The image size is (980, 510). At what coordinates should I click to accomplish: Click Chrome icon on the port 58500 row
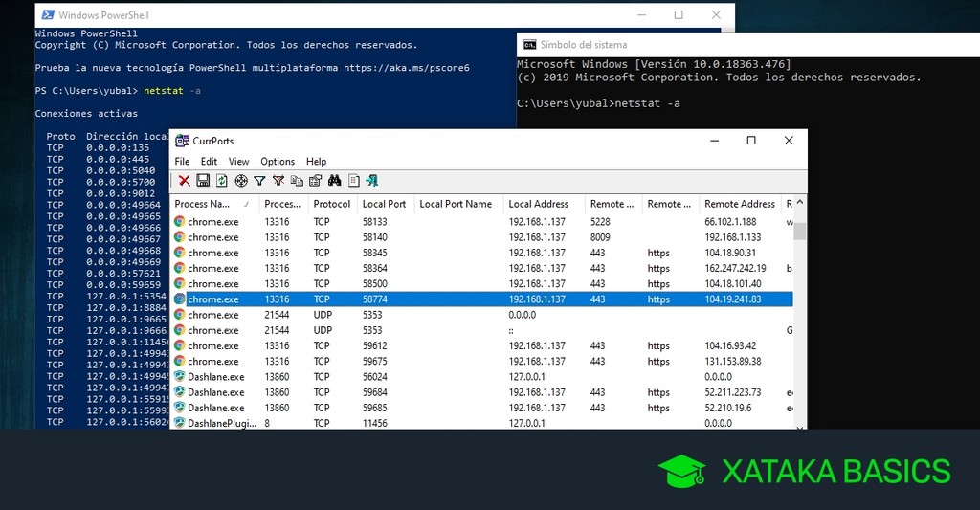179,284
